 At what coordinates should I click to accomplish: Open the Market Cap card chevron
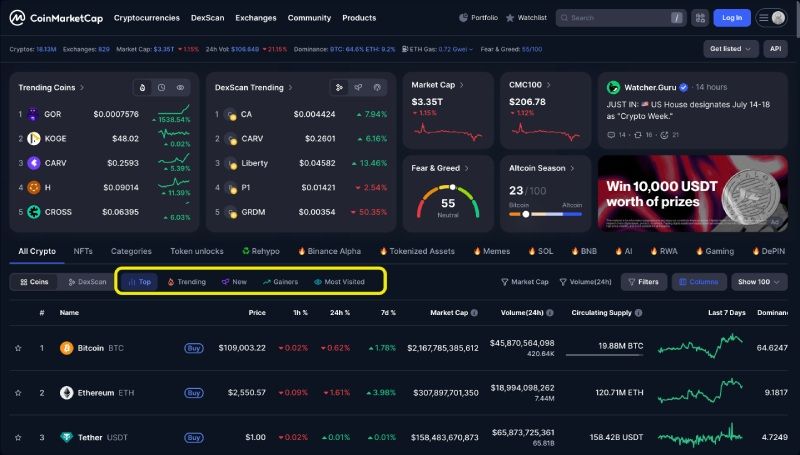tap(462, 85)
